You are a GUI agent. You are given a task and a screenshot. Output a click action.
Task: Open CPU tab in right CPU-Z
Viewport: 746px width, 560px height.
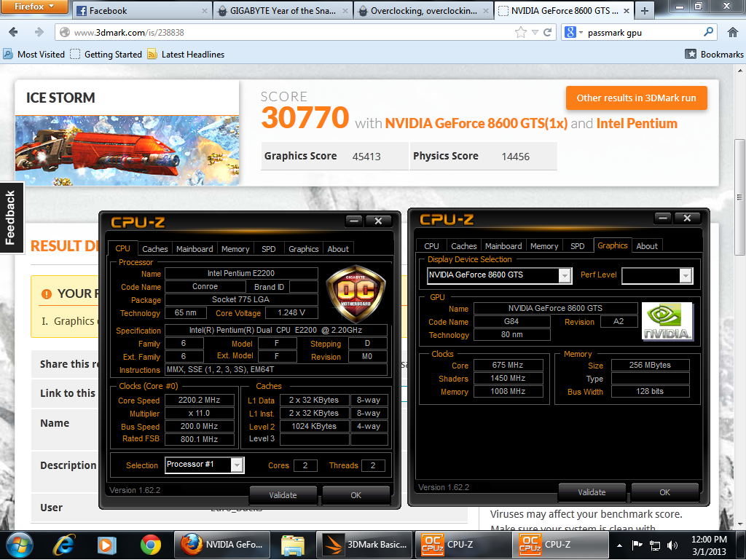431,246
